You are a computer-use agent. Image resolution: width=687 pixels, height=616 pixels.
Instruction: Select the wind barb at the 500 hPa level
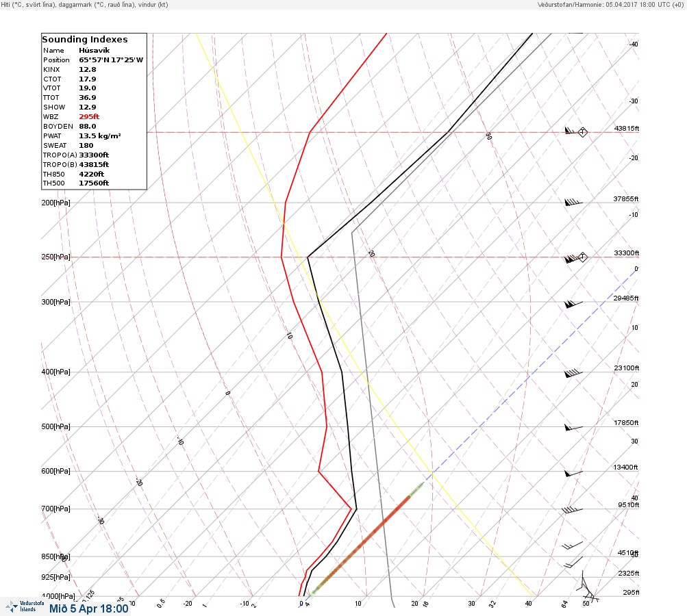[x=573, y=427]
